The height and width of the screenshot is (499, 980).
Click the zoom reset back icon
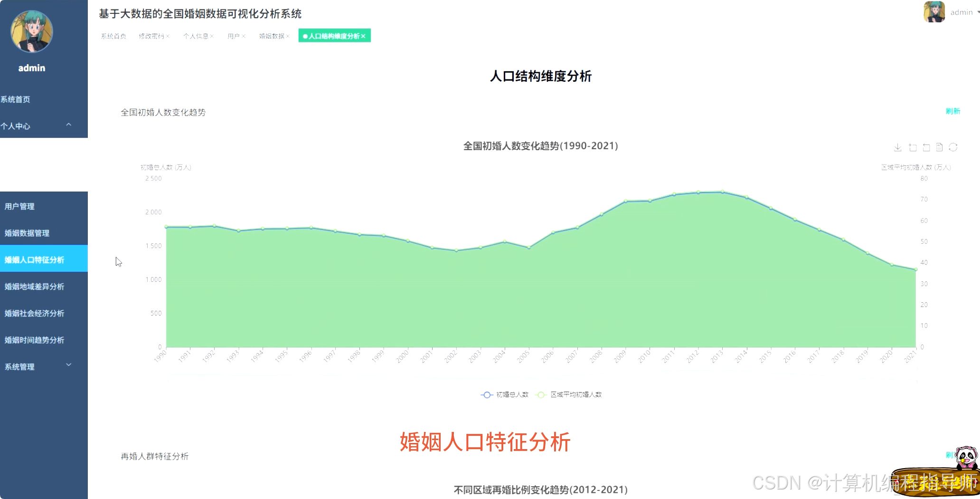926,148
